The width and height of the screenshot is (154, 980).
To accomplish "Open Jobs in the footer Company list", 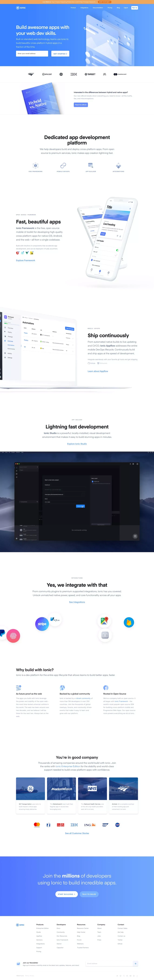I will (x=99, y=936).
